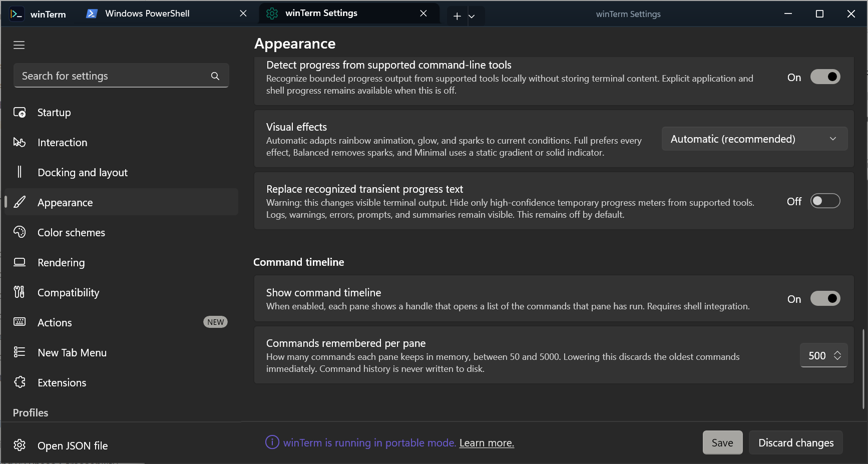
Task: Click the New Tab Menu list icon
Action: pyautogui.click(x=20, y=352)
